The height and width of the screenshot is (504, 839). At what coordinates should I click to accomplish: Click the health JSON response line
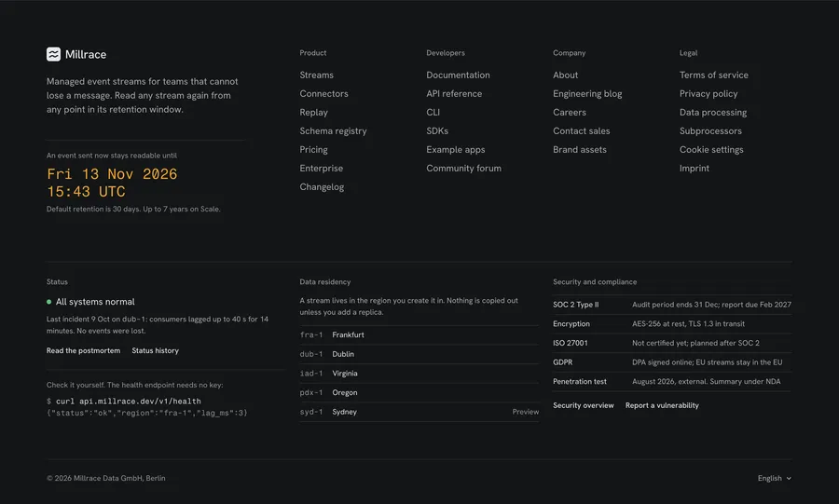(147, 413)
